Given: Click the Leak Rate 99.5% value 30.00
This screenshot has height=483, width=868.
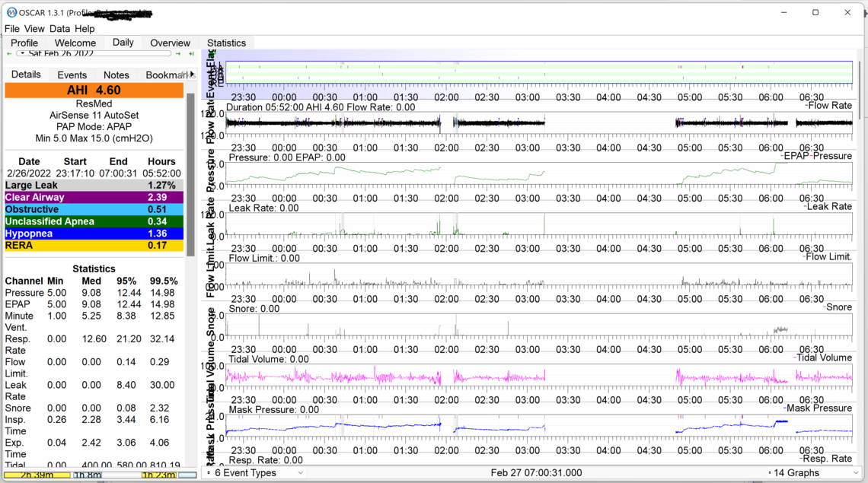Looking at the screenshot, I should 162,385.
